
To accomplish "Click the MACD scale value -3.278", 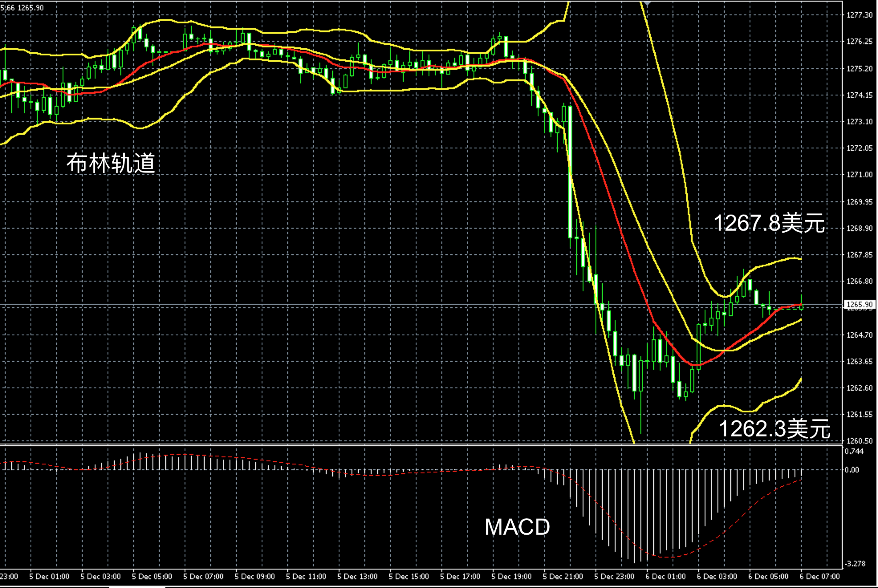I will click(855, 564).
